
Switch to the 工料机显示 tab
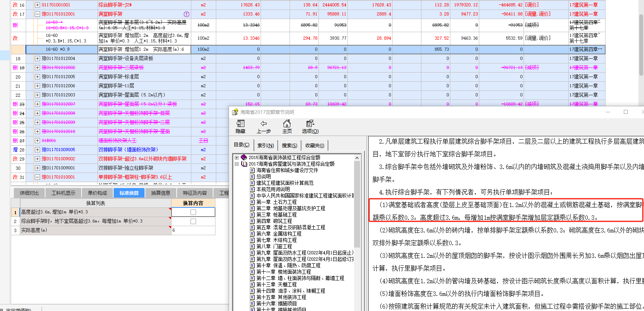click(x=63, y=193)
